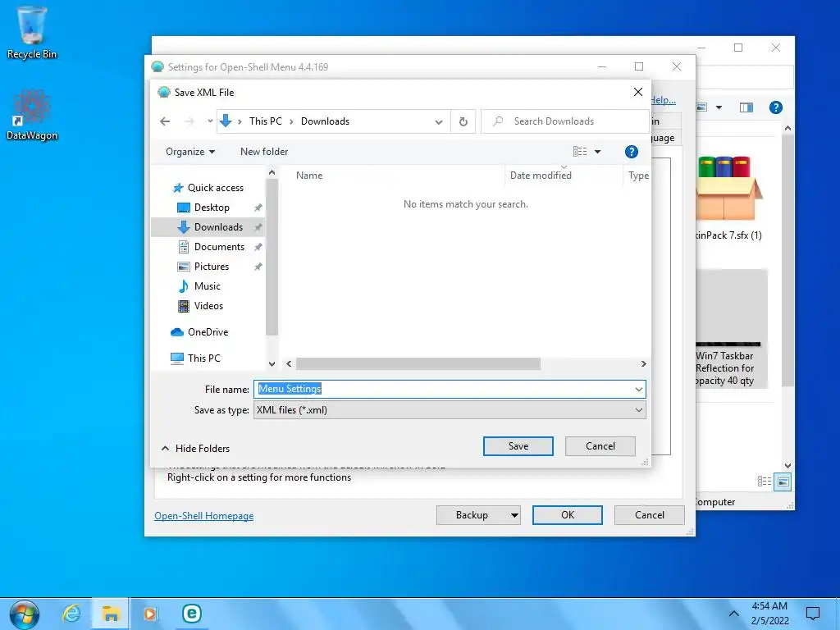The height and width of the screenshot is (630, 840).
Task: Open the Backup button dropdown arrow
Action: 514,515
